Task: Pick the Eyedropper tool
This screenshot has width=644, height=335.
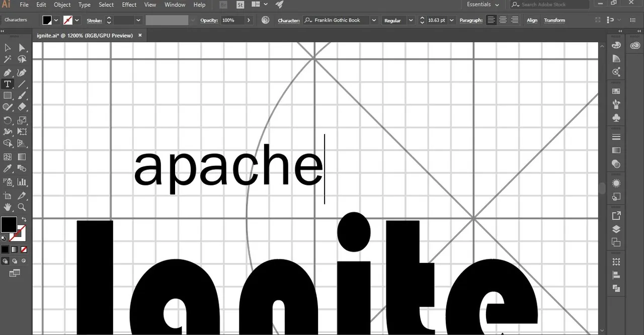Action: [8, 169]
